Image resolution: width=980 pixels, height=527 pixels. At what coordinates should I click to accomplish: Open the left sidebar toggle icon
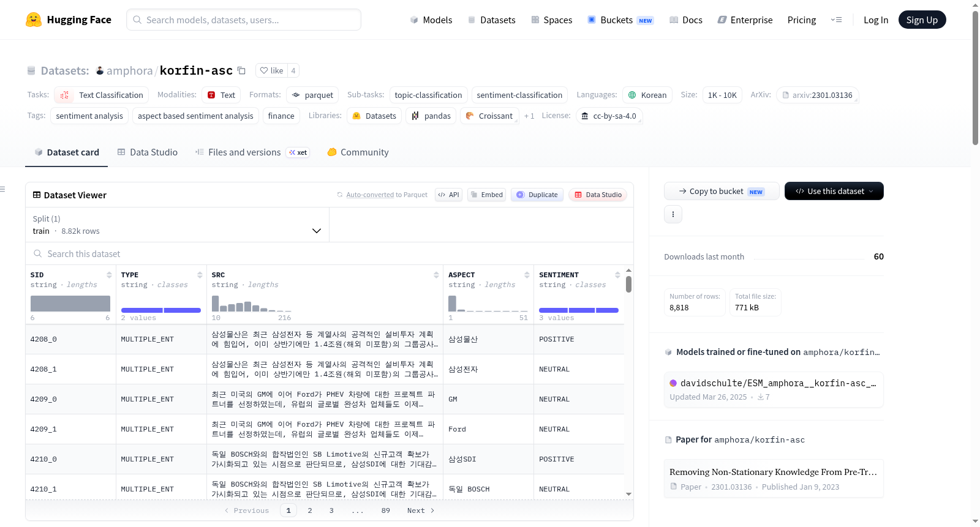[2, 189]
